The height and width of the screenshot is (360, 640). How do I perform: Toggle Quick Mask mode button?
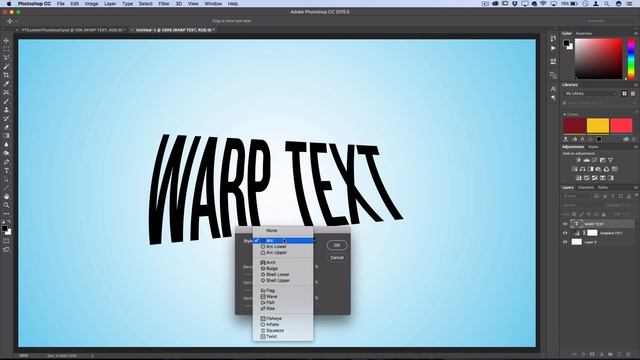point(6,241)
